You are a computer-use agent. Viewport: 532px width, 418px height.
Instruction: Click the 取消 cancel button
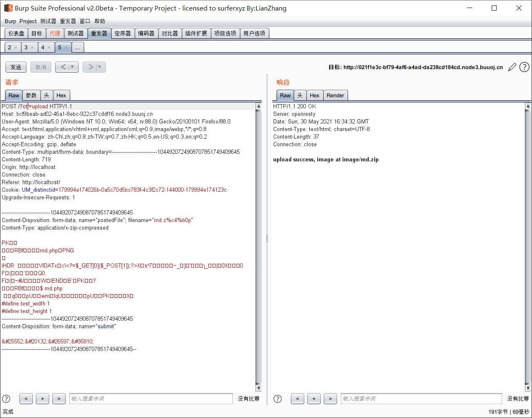(41, 67)
